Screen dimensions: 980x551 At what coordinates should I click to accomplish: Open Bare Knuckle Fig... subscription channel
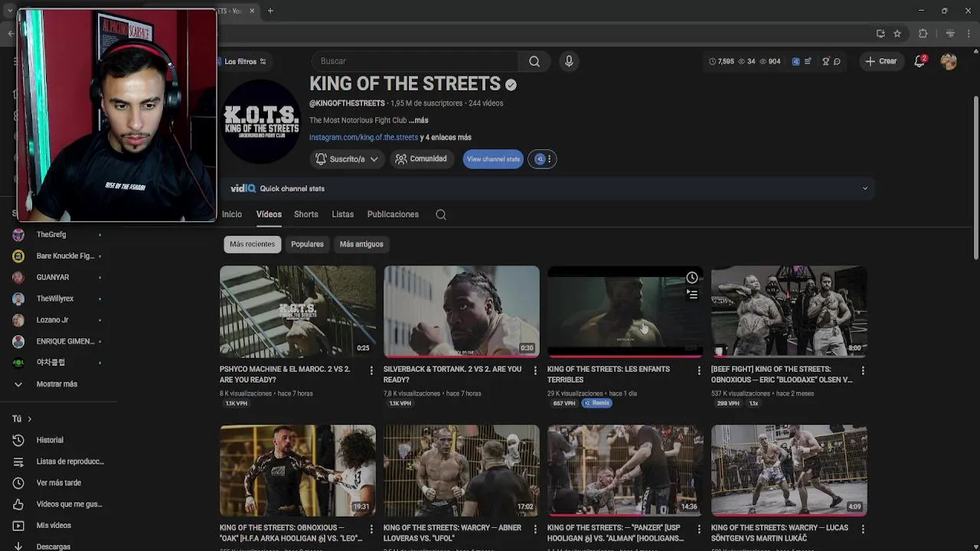pyautogui.click(x=58, y=256)
